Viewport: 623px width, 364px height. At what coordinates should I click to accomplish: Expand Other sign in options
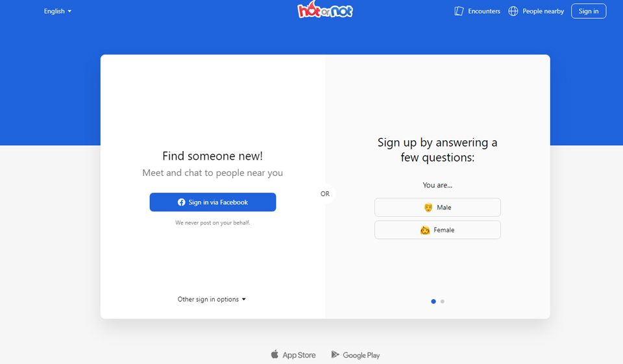pos(208,300)
